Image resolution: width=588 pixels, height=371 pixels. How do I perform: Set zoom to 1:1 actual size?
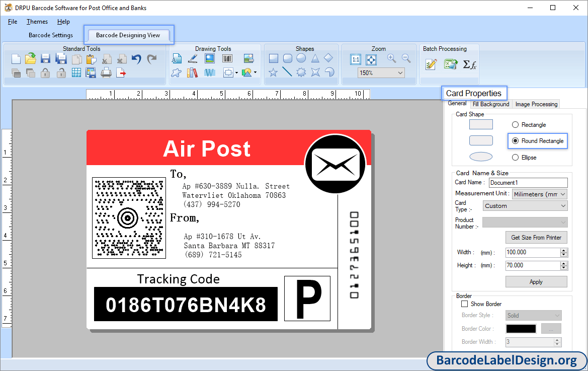(x=356, y=59)
